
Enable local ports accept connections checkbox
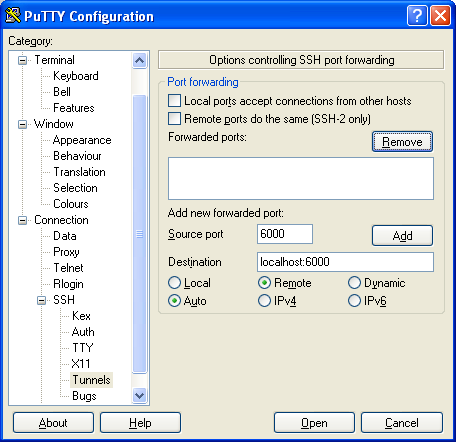tap(175, 101)
